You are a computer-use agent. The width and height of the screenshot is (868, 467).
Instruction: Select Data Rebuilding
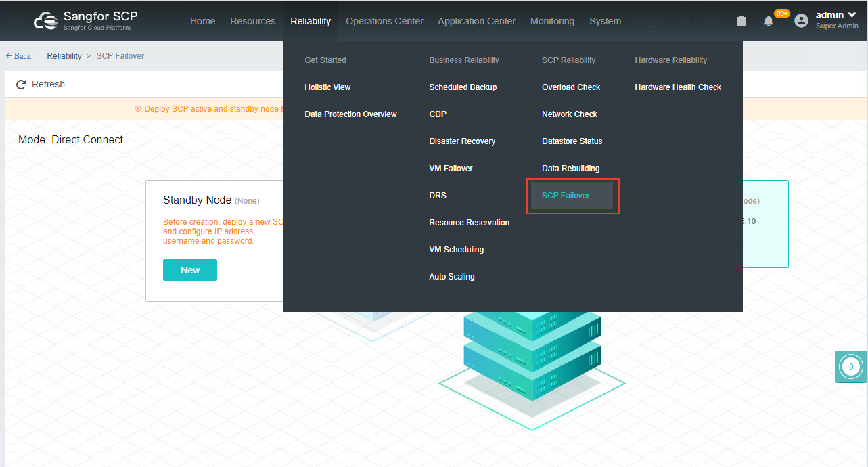pyautogui.click(x=570, y=168)
